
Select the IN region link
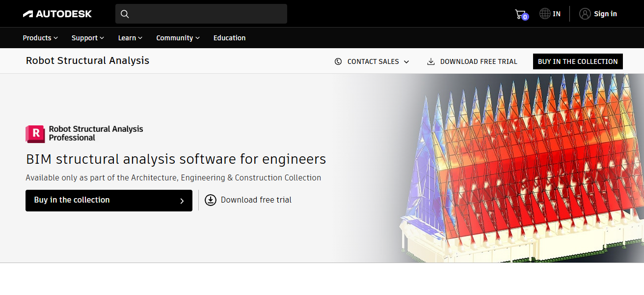(x=557, y=14)
